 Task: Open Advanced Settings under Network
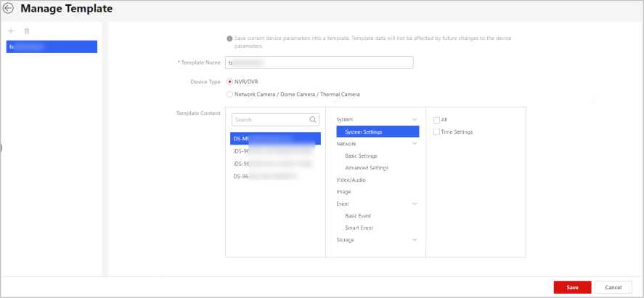coord(366,168)
